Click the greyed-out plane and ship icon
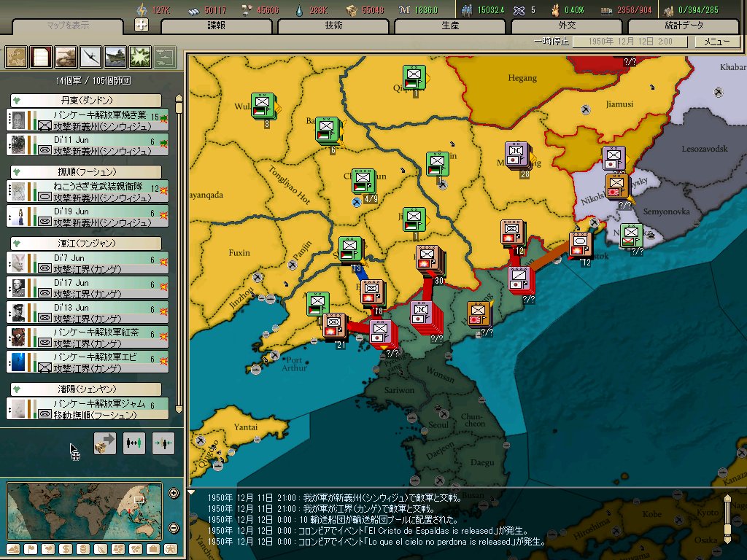This screenshot has width=747, height=560. coord(165,57)
